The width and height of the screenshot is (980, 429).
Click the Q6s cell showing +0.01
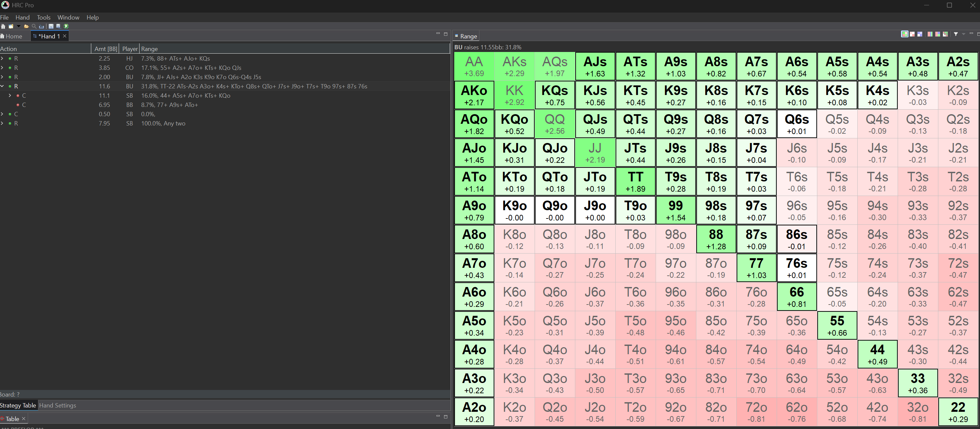(x=796, y=124)
